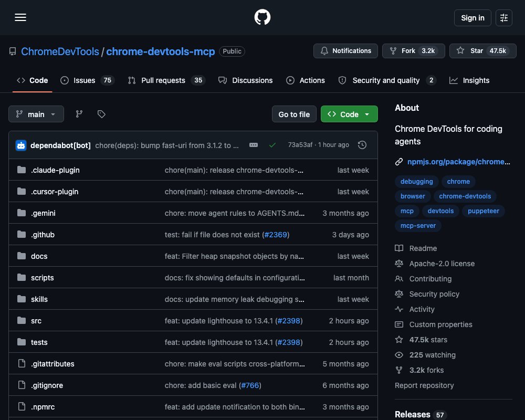Click the Sign in button
The height and width of the screenshot is (420, 525).
tap(472, 18)
